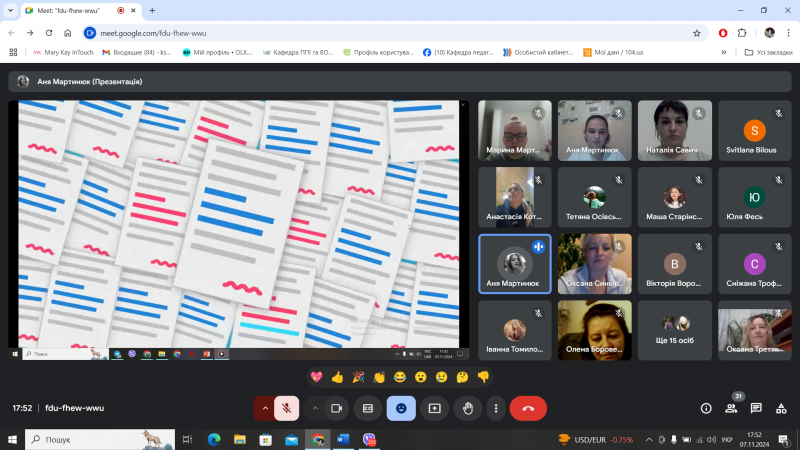
Task: Show the participants list
Action: click(x=731, y=408)
